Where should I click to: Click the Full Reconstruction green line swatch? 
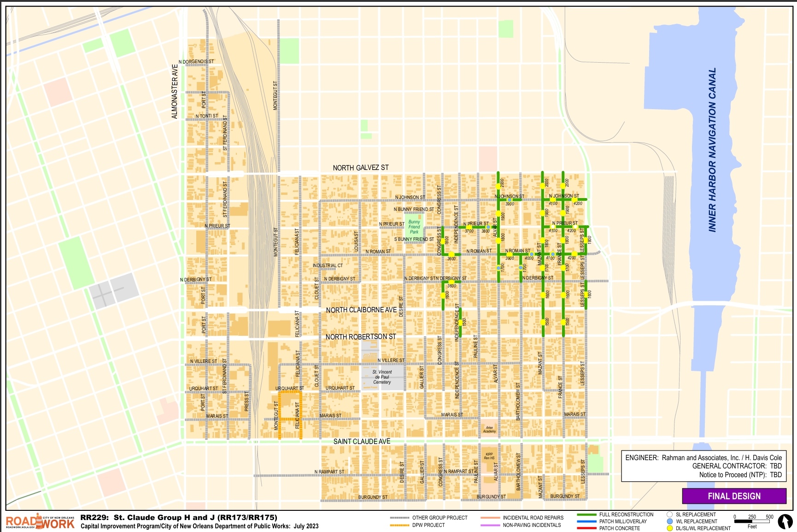tap(586, 514)
